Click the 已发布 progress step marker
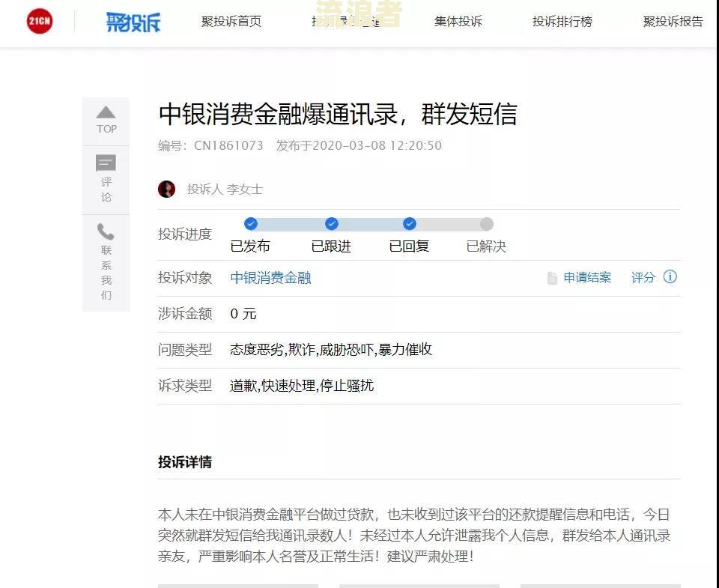The image size is (719, 588). click(x=251, y=224)
